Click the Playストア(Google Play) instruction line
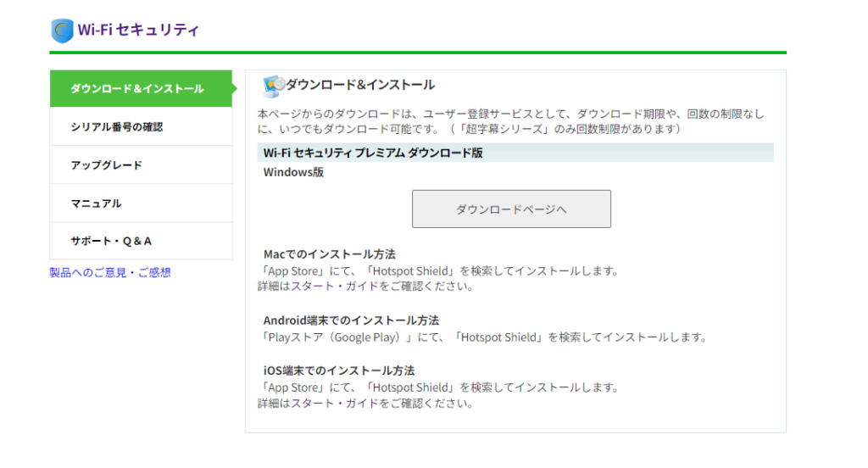 coord(483,337)
